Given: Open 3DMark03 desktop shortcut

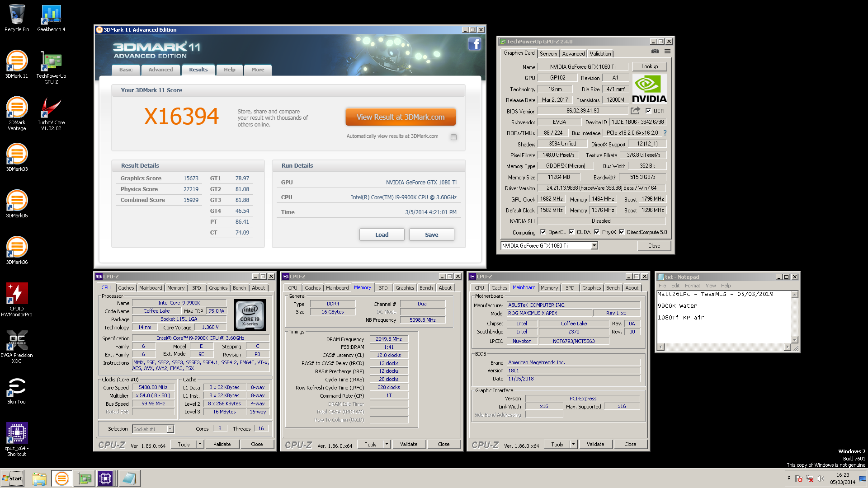Looking at the screenshot, I should (17, 157).
